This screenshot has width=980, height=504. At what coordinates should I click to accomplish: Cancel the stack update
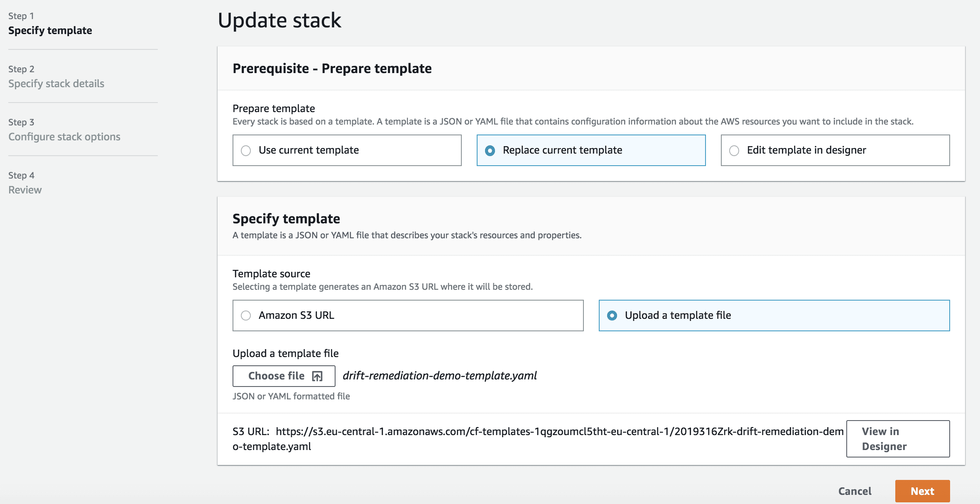tap(854, 491)
